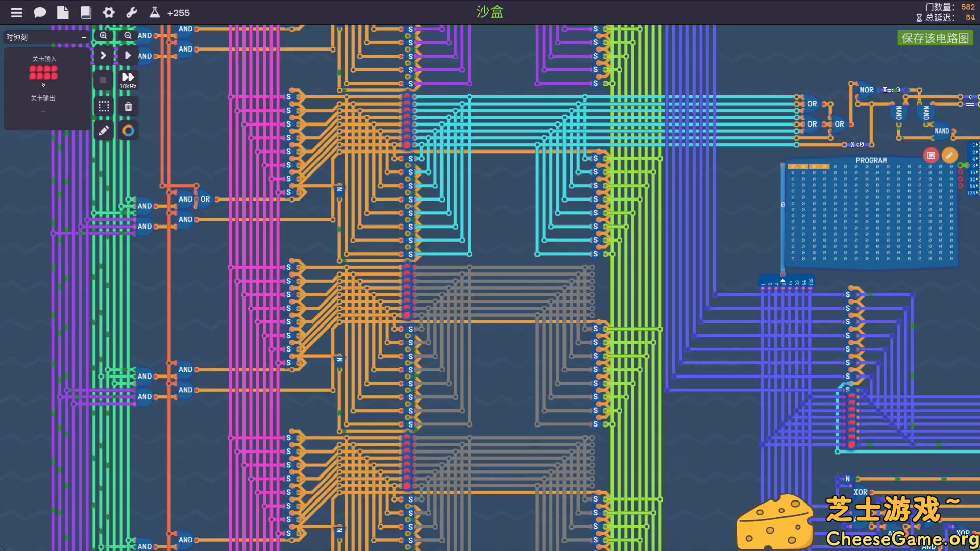Open the wrench customization icon
This screenshot has height=551, width=980.
[132, 12]
